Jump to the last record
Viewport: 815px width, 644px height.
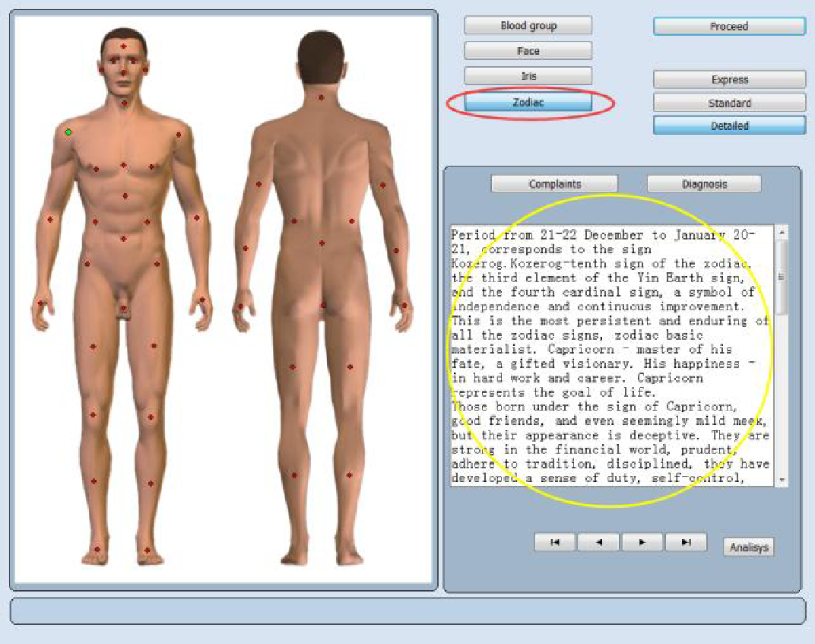[686, 542]
